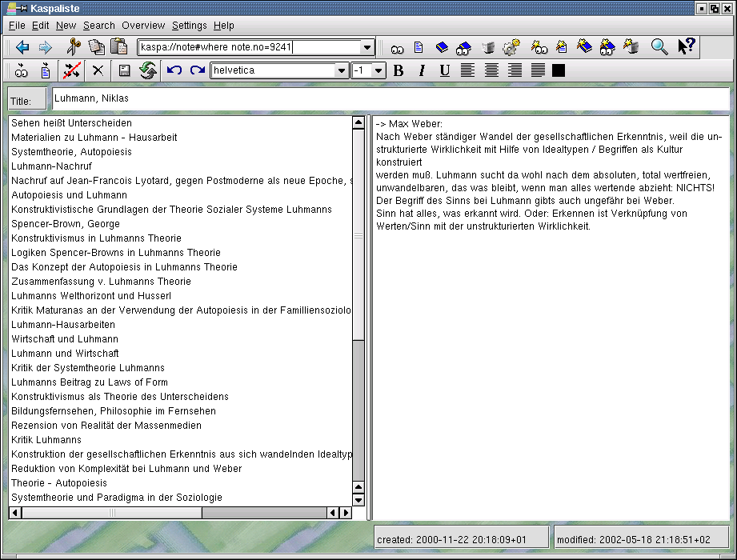Open the Edit menu
This screenshot has height=560, width=737.
[x=41, y=26]
